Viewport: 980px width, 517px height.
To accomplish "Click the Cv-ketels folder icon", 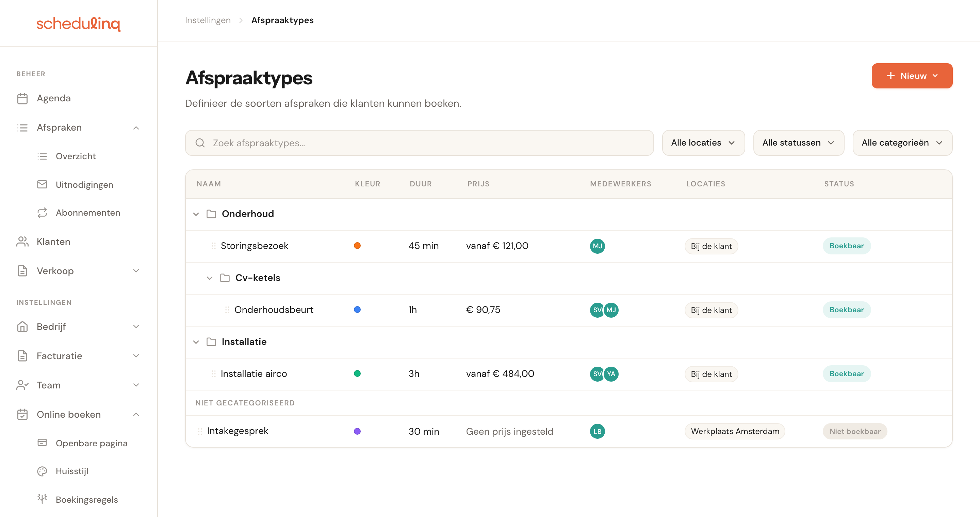I will (x=225, y=278).
